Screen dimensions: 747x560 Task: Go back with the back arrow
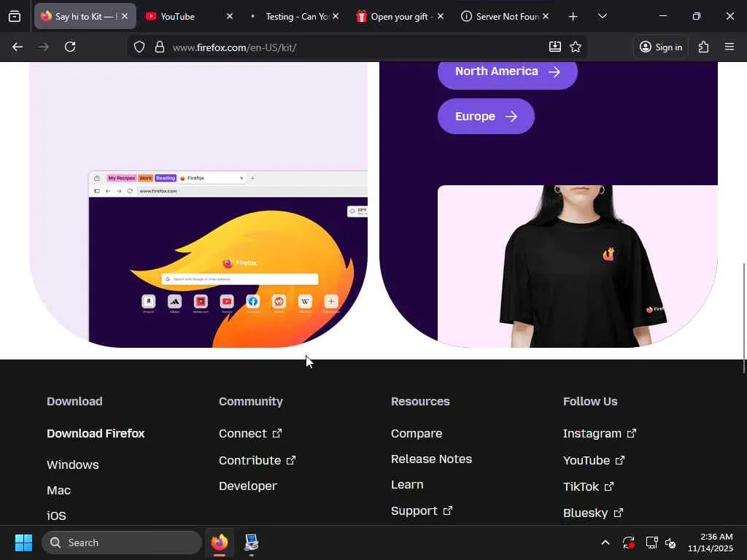(x=18, y=47)
